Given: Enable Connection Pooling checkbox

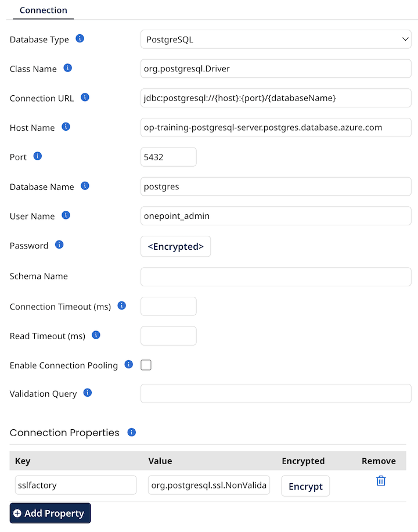Looking at the screenshot, I should point(146,365).
